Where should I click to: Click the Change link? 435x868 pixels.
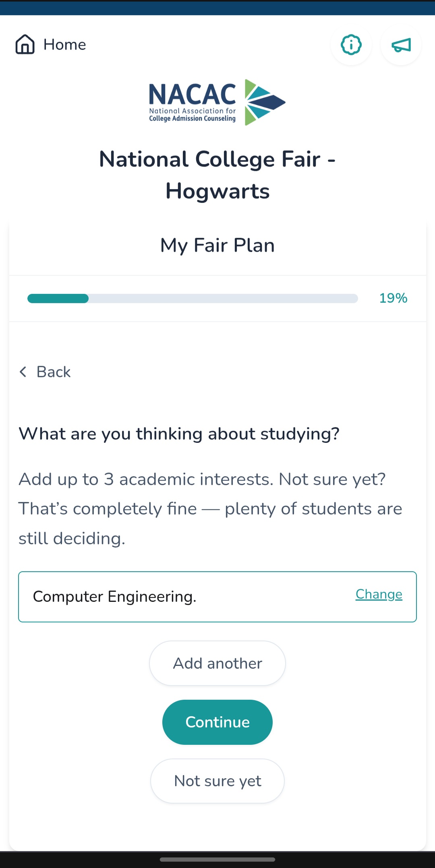pos(379,594)
